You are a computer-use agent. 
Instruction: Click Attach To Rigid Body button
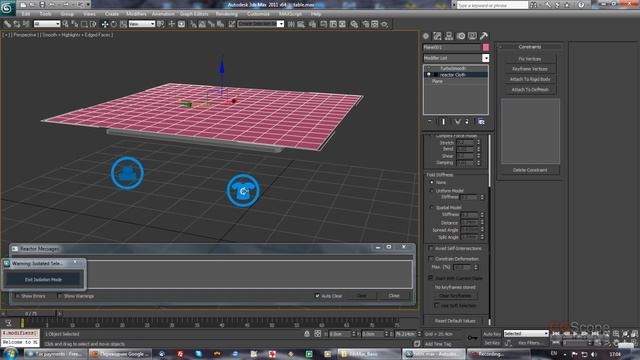530,79
